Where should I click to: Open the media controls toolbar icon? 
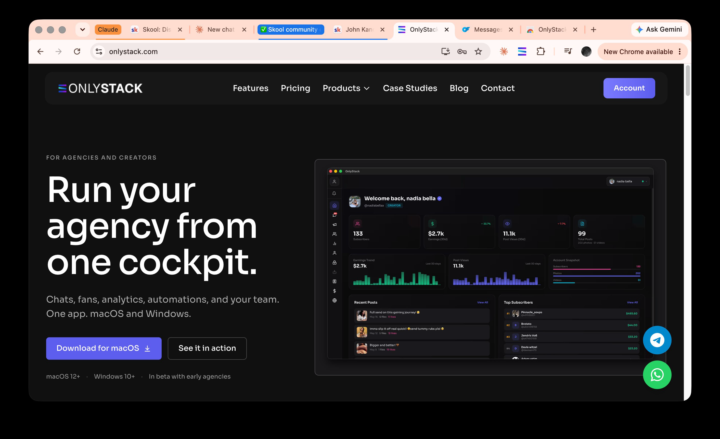568,51
